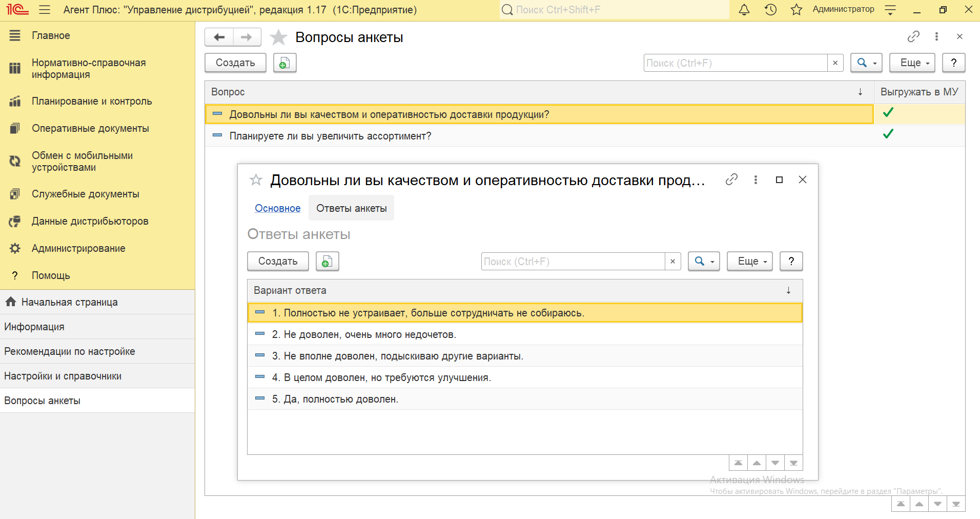Image resolution: width=980 pixels, height=519 pixels.
Task: Open find dropdown in answers list
Action: pyautogui.click(x=704, y=261)
